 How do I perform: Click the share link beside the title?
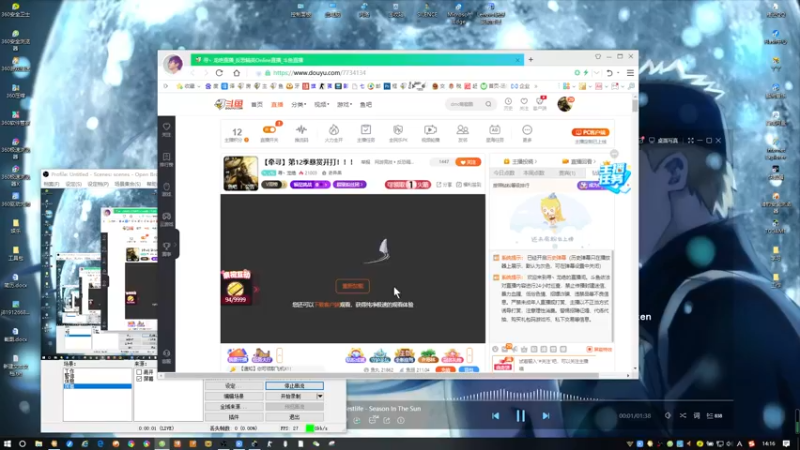[444, 185]
